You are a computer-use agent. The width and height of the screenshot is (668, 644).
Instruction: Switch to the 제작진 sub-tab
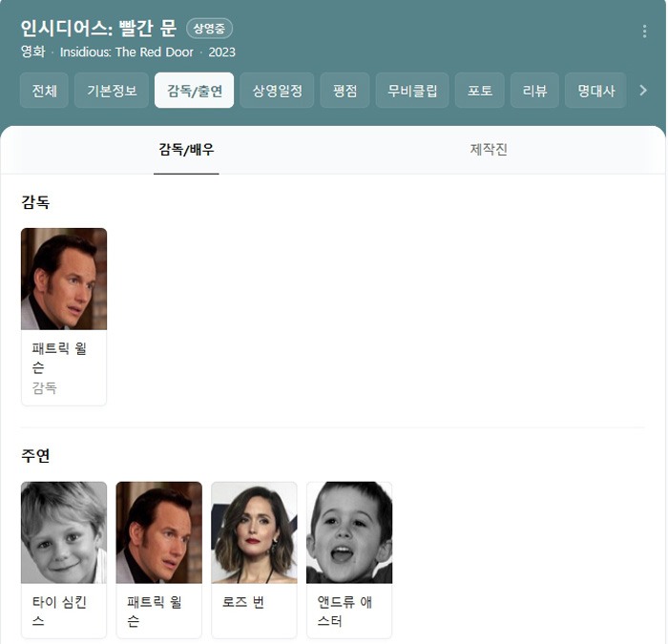pos(489,150)
